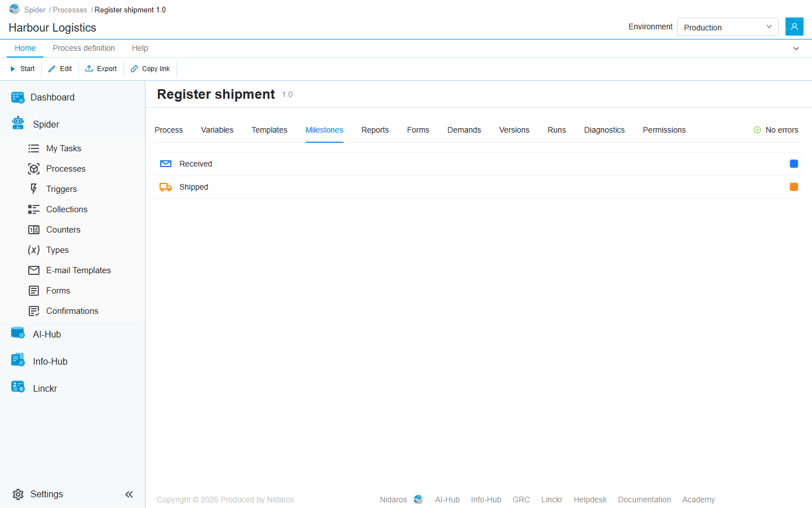The width and height of the screenshot is (812, 508).
Task: Click the Export upload icon
Action: [89, 68]
